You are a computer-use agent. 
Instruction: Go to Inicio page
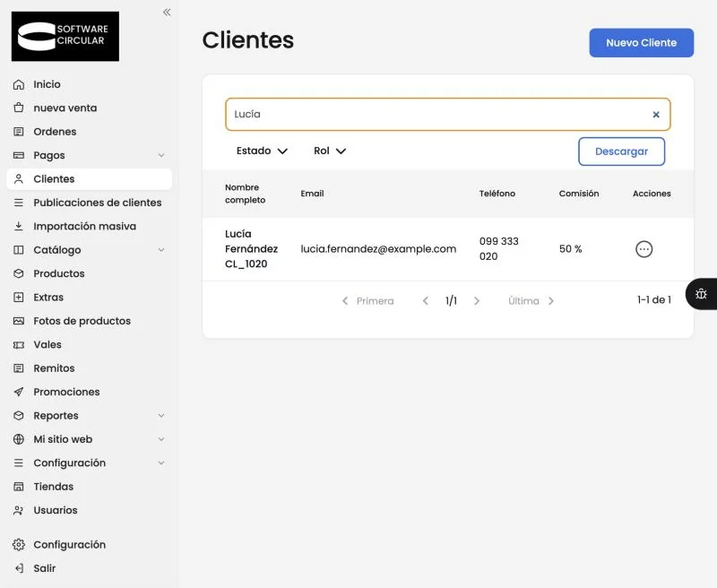47,84
